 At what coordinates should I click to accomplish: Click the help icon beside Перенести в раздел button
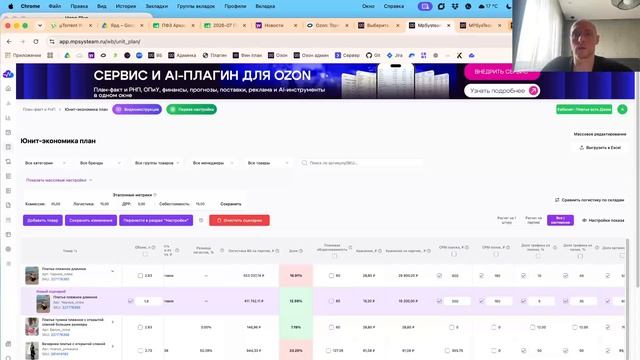click(201, 220)
